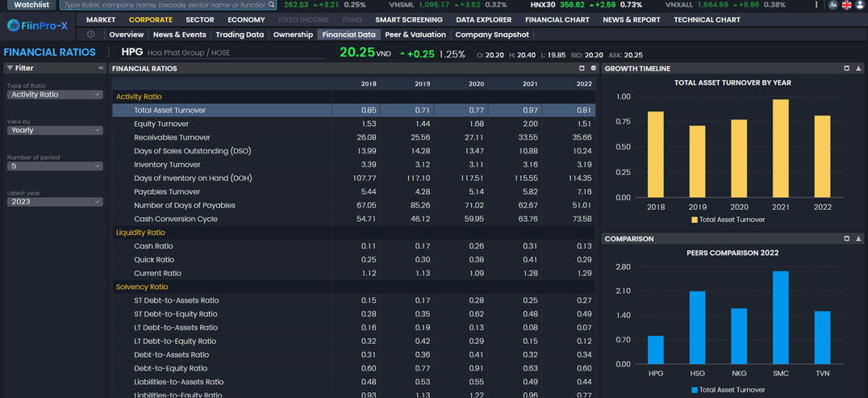Click the search magnifier icon in ticker box

271,5
